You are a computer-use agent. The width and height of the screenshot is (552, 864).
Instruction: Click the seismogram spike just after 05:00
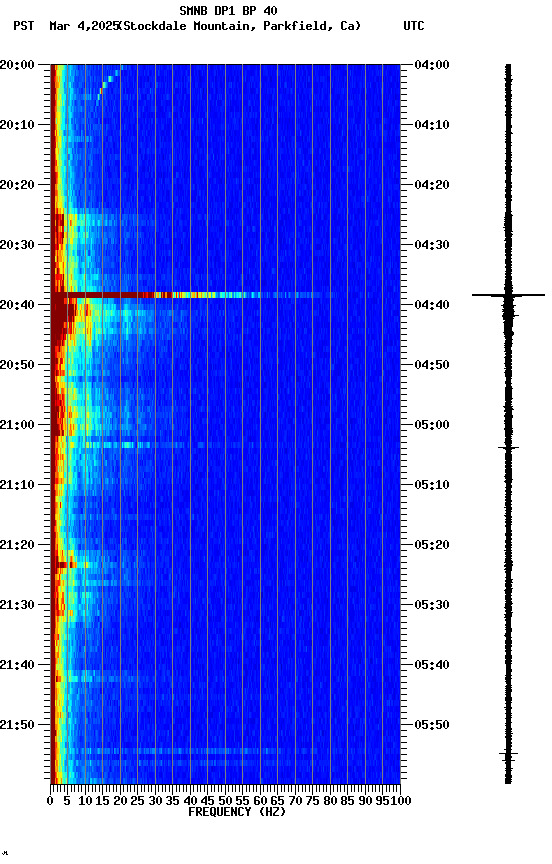point(508,448)
